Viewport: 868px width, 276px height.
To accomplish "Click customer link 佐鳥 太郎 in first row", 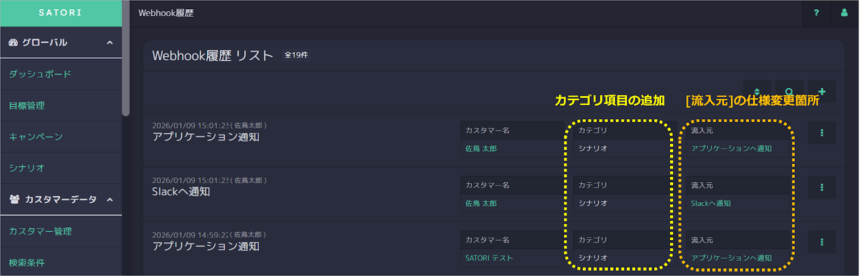I will pyautogui.click(x=481, y=149).
